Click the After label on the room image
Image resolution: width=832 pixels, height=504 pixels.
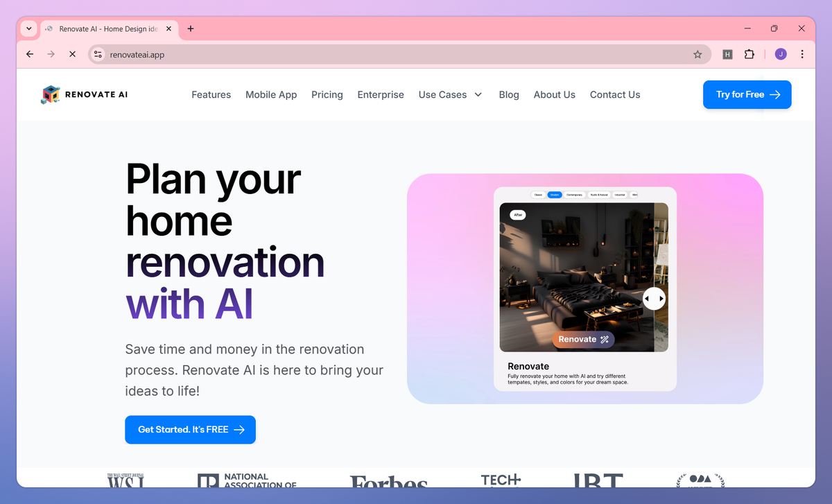pos(518,215)
